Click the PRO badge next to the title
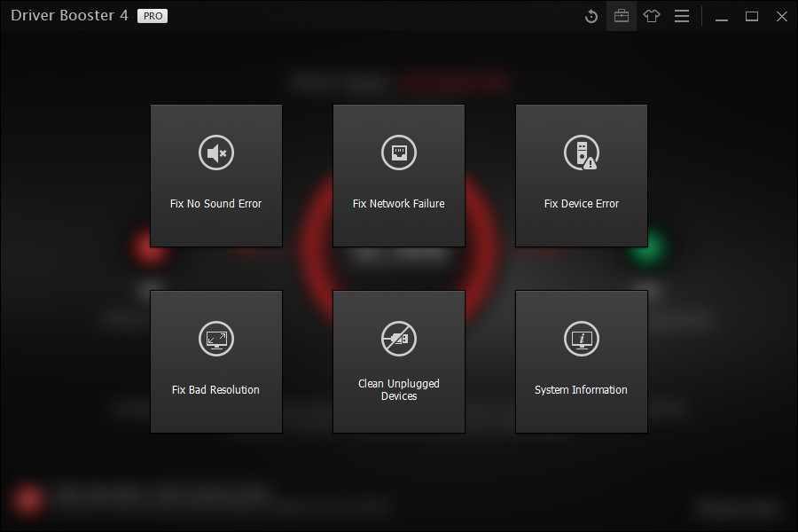 (152, 15)
